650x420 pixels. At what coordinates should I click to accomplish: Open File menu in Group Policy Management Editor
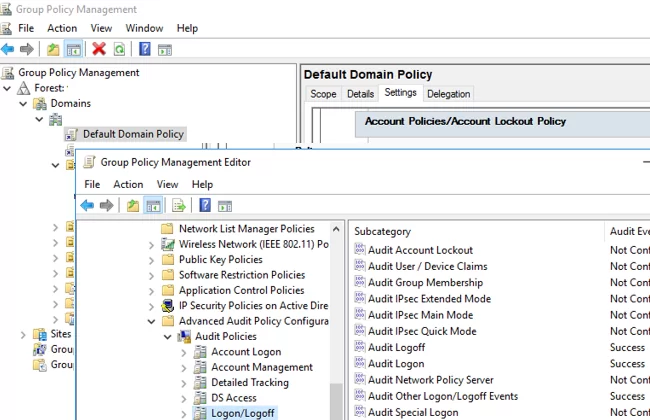[x=92, y=184]
